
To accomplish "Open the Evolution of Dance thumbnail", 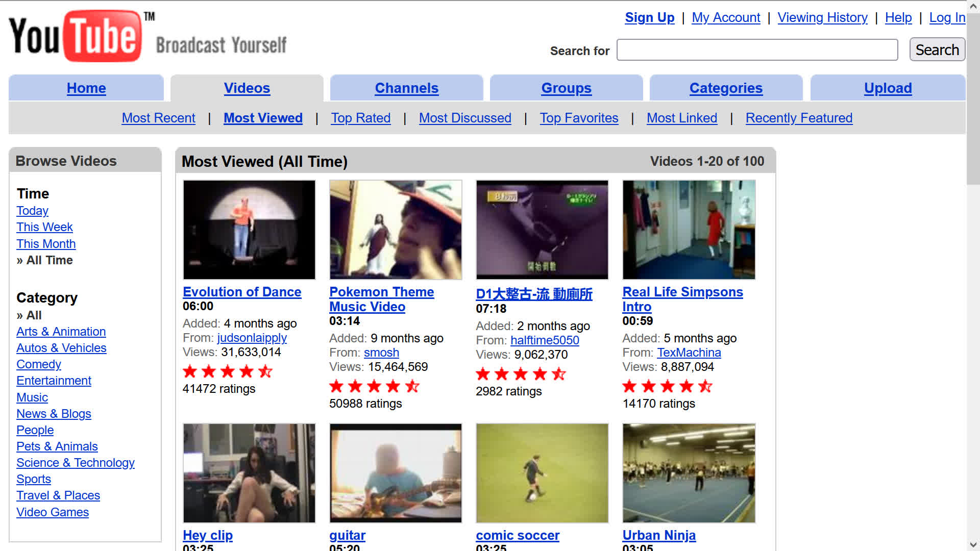I will click(249, 230).
